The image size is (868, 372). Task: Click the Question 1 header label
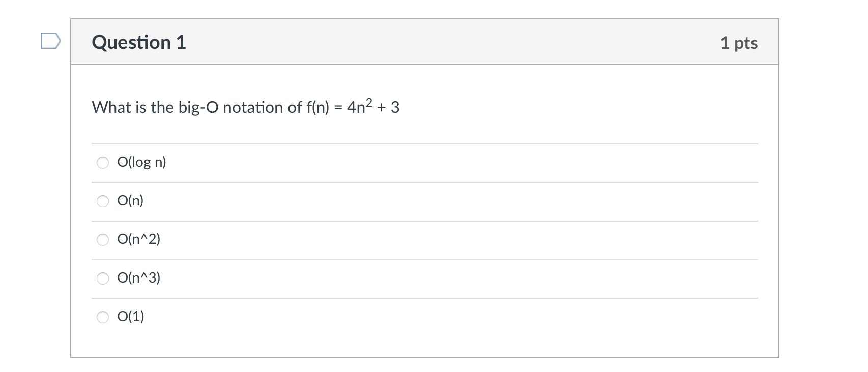click(138, 42)
